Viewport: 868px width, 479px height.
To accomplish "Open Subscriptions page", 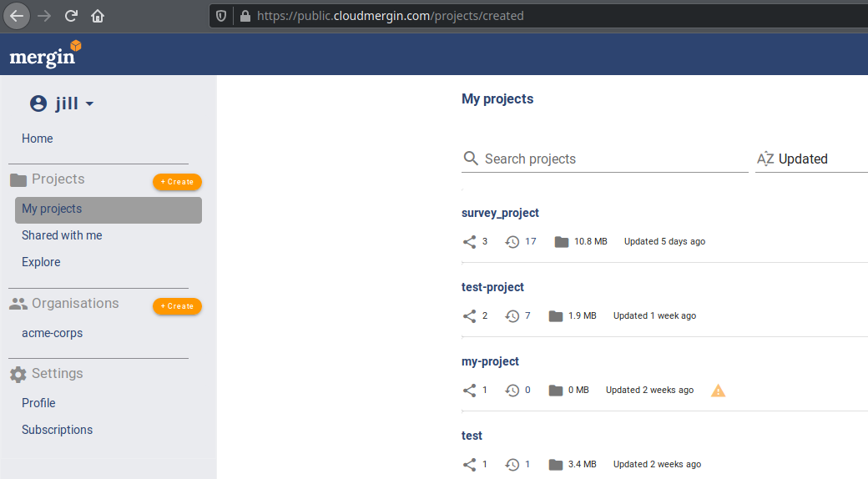I will click(57, 430).
